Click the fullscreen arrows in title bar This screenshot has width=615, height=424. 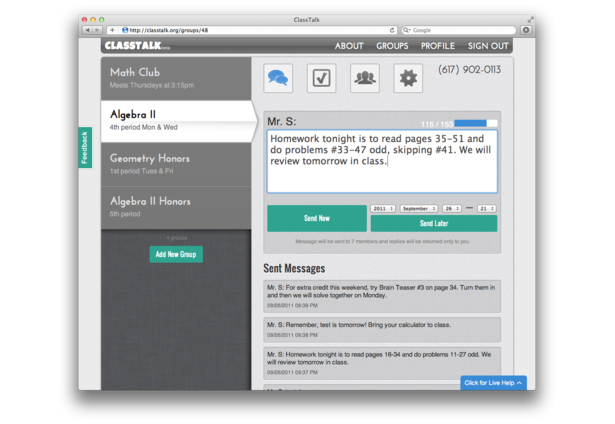click(530, 19)
